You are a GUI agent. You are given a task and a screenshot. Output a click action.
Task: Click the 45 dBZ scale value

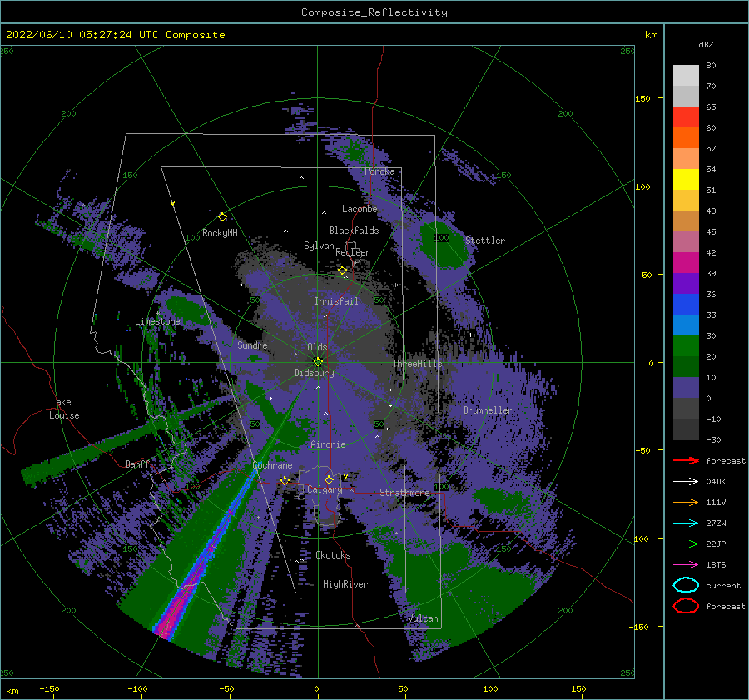tap(711, 231)
